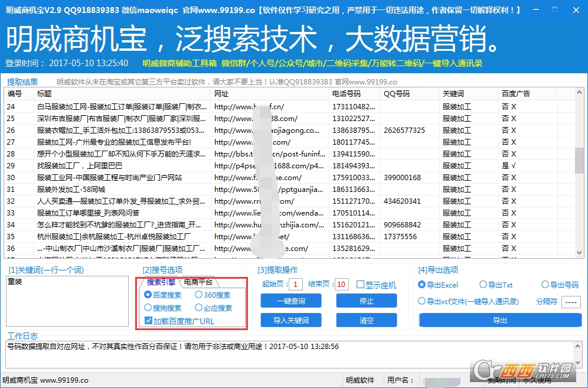Select row 29 找服装加工厂，上阿里巴巴
The width and height of the screenshot is (588, 388).
click(80, 166)
